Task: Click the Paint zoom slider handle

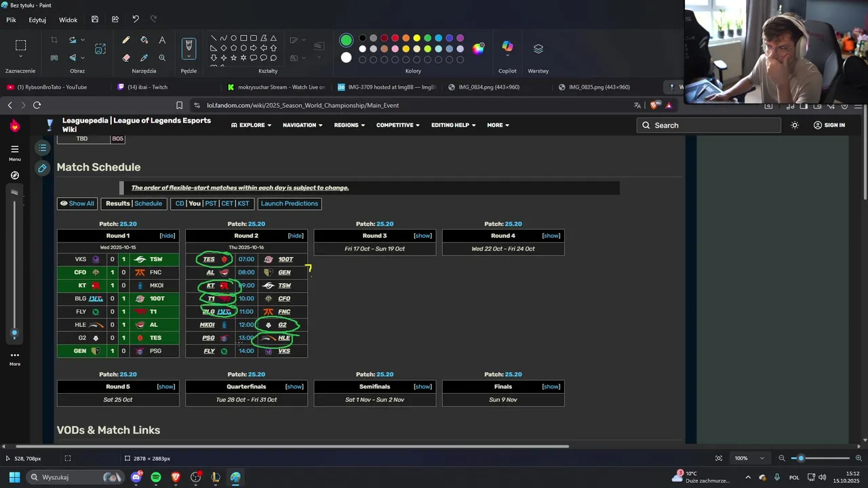Action: [x=802, y=458]
